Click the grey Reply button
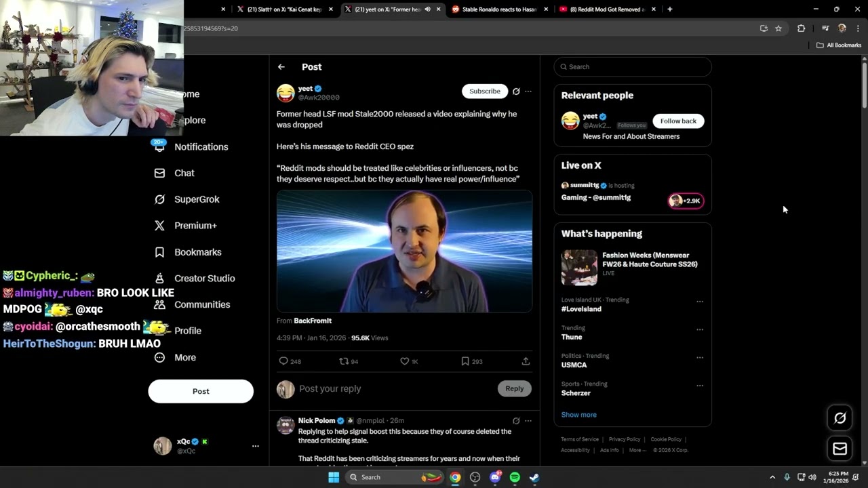868x488 pixels. click(x=515, y=388)
